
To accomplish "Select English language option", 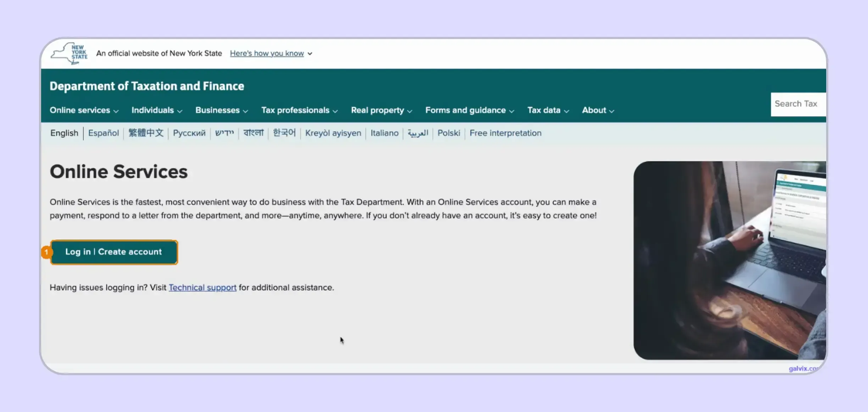I will pyautogui.click(x=64, y=133).
